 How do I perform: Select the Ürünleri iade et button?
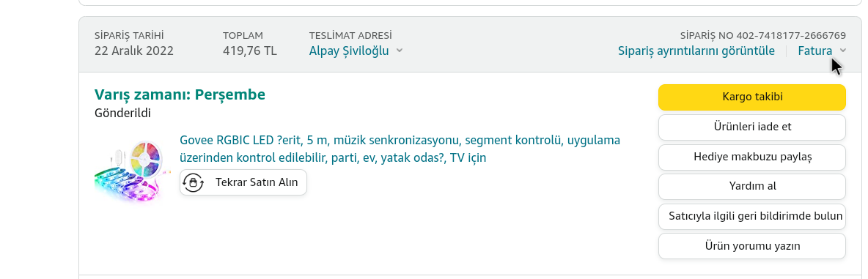tap(751, 127)
